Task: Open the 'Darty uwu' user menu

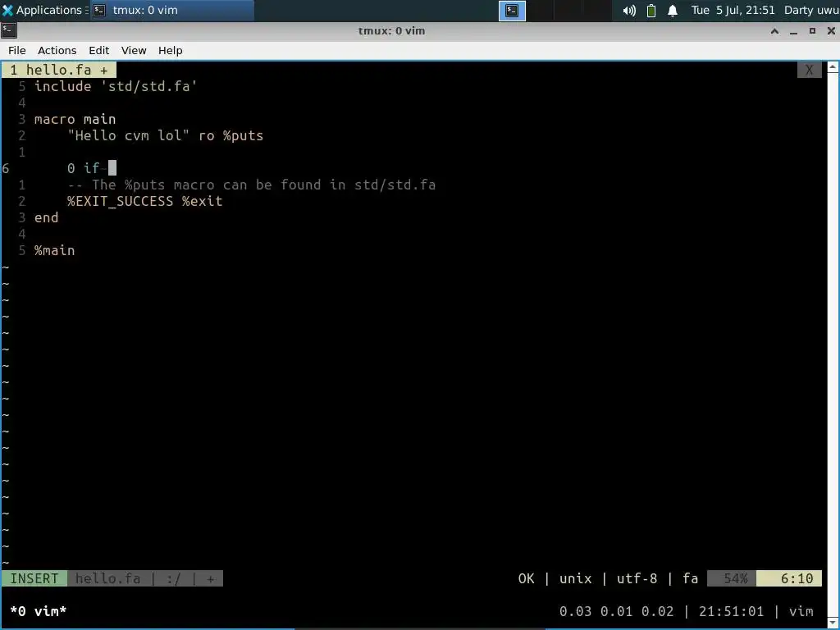Action: 811,10
